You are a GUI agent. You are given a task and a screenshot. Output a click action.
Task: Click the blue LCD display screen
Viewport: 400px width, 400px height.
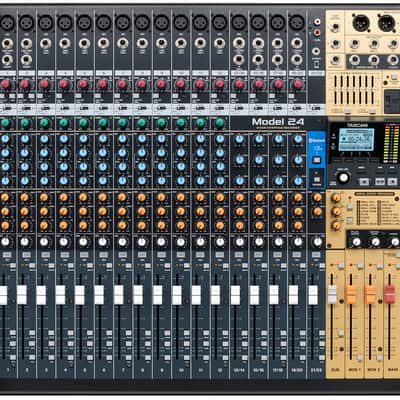[x=356, y=139]
